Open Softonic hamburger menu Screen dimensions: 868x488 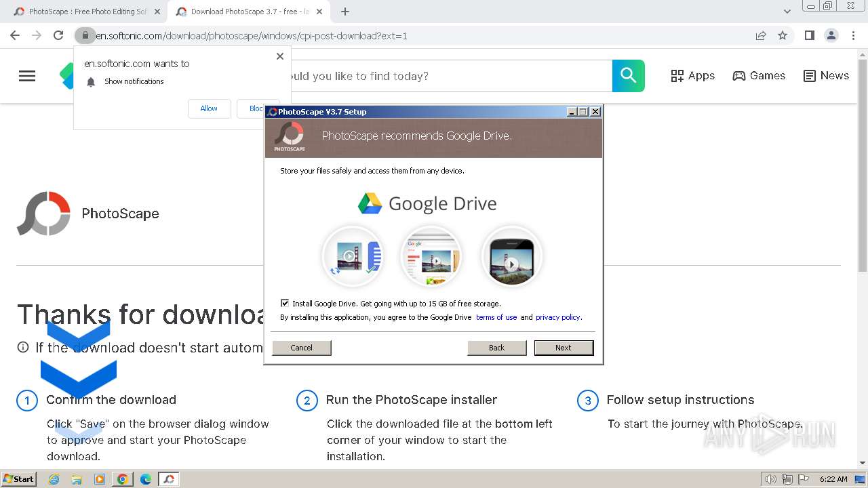click(x=27, y=76)
